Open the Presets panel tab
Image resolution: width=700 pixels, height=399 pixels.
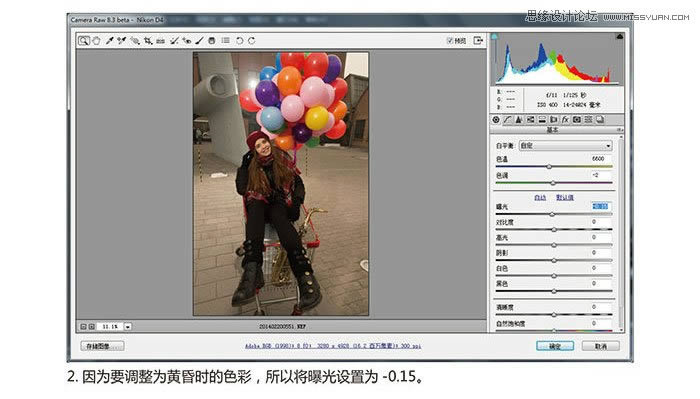(588, 120)
